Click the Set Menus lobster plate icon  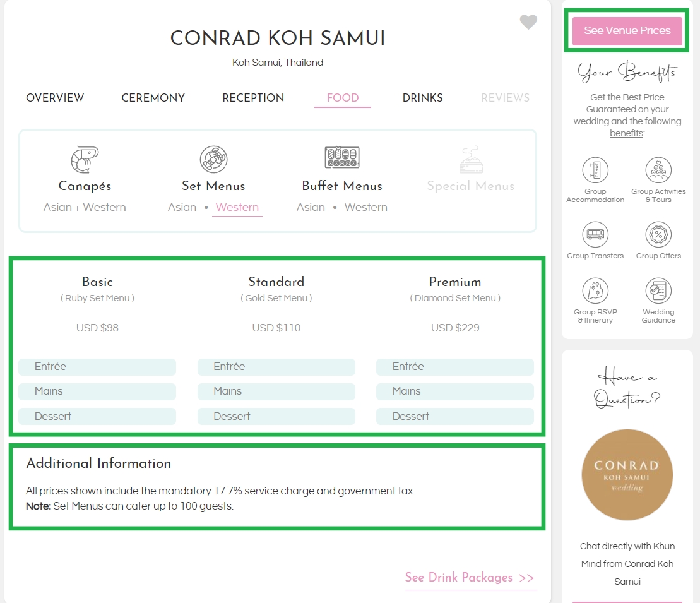(x=213, y=159)
